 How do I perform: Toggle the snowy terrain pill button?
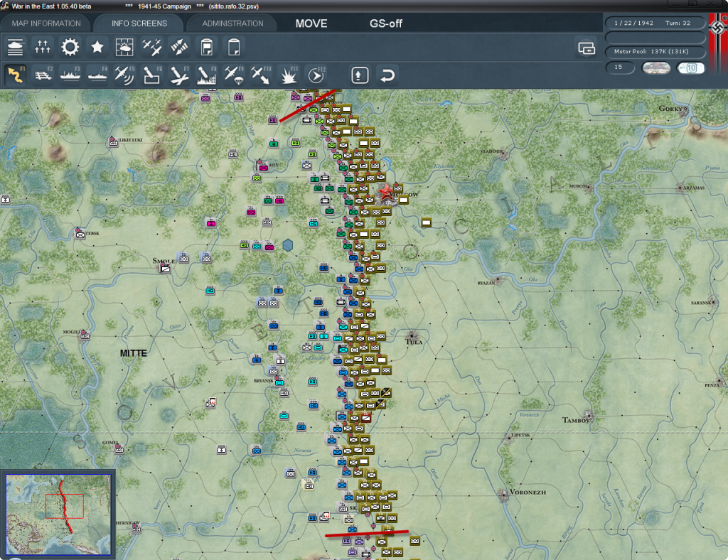(x=656, y=68)
